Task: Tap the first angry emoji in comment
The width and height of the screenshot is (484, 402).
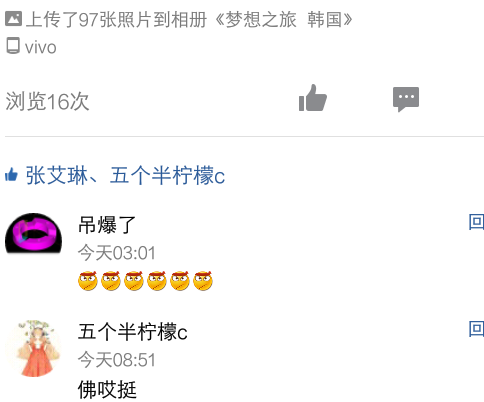Action: tap(88, 281)
